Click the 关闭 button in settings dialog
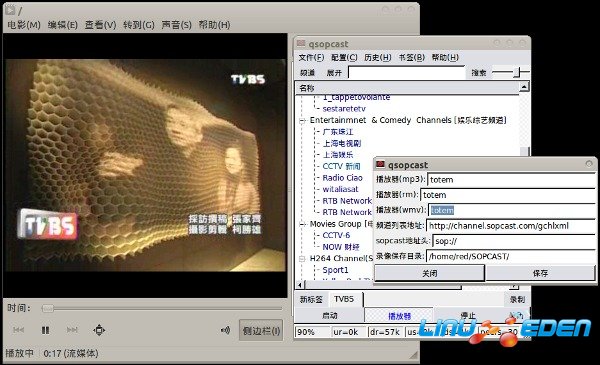Viewport: 600px width, 365px height. (x=429, y=273)
